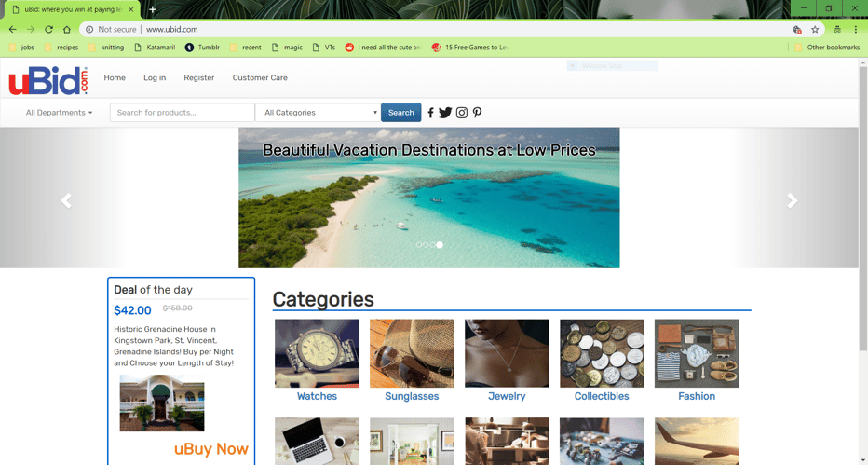Open uBid's Pinterest icon
This screenshot has height=465, width=868.
click(x=477, y=113)
